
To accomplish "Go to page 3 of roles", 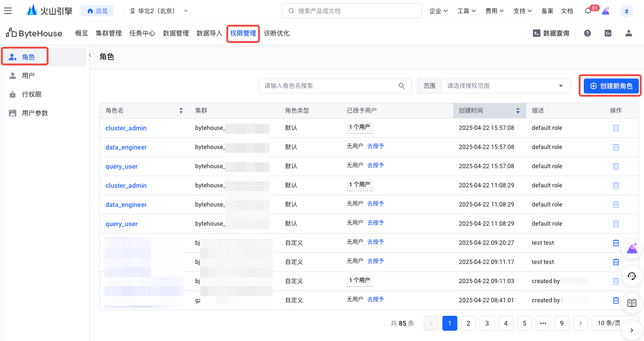I will [x=487, y=323].
